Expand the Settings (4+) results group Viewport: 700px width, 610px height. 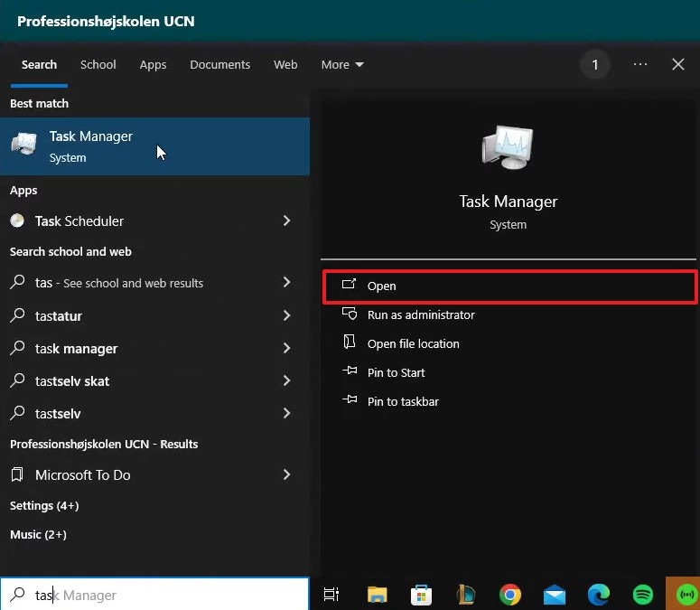click(x=44, y=505)
